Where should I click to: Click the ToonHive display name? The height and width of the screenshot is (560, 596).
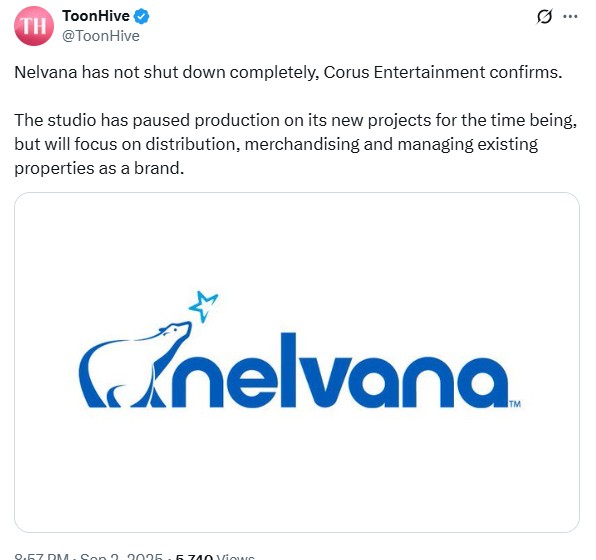96,16
